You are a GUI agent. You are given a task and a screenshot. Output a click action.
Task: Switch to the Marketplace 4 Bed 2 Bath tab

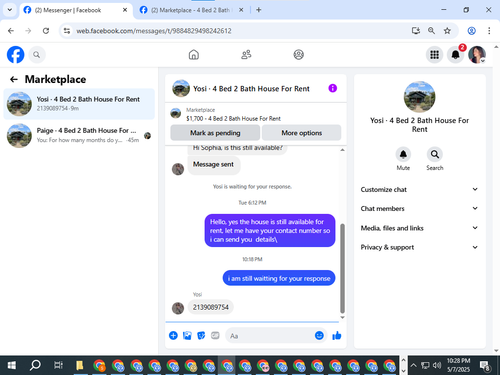pyautogui.click(x=191, y=10)
